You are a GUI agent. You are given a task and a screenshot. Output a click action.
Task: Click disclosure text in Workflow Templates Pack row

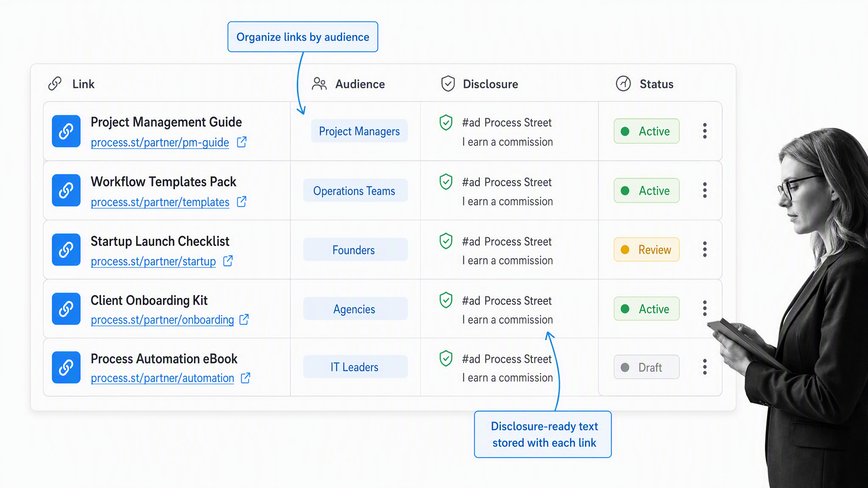[507, 191]
